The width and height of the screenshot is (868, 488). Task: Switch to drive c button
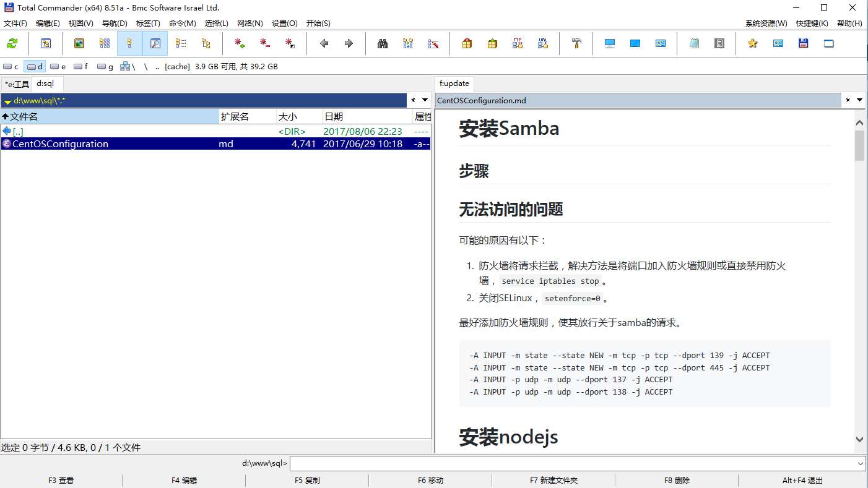coord(11,66)
